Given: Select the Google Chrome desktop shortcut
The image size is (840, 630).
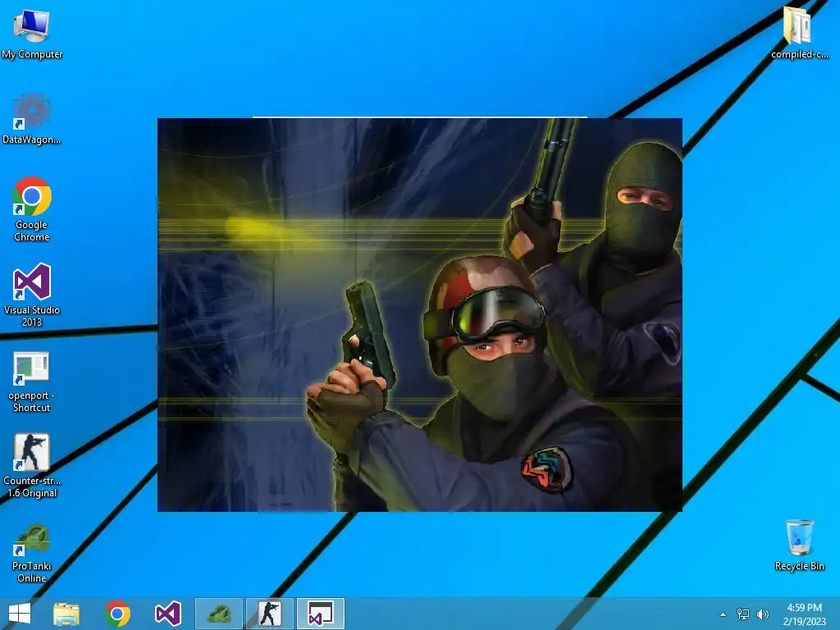Looking at the screenshot, I should tap(32, 209).
